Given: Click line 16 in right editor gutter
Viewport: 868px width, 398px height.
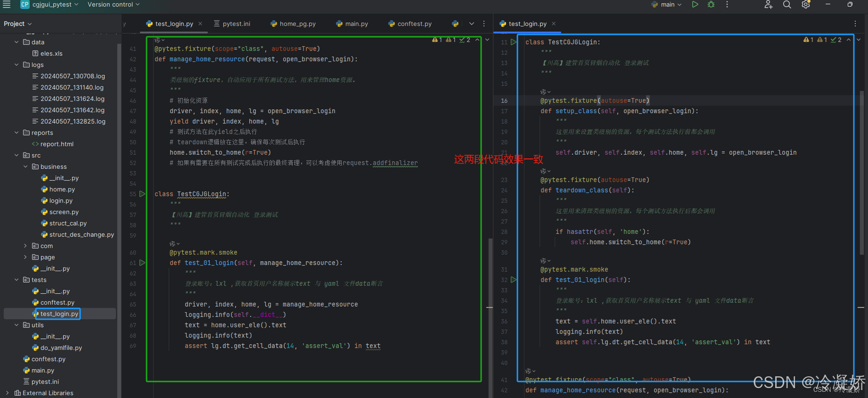Looking at the screenshot, I should tap(504, 100).
